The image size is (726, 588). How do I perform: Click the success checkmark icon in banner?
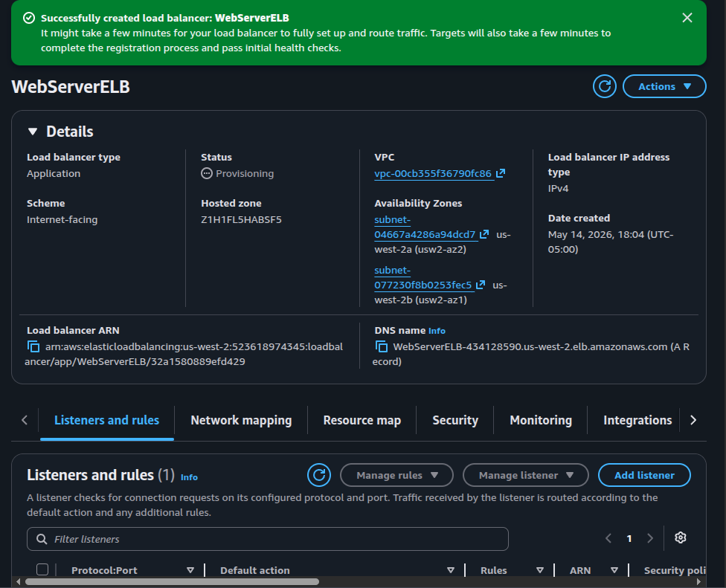click(x=29, y=18)
